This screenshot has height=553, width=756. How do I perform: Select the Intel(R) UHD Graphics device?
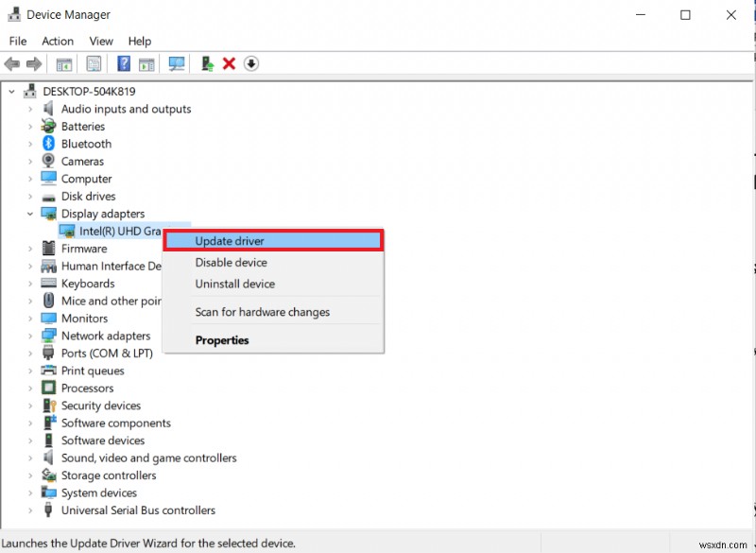point(118,231)
